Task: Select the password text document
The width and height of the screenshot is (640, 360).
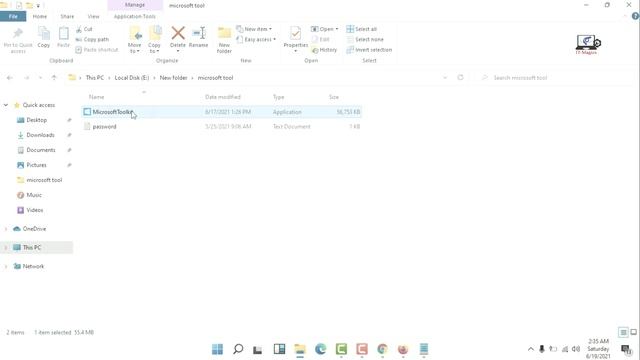Action: click(x=104, y=127)
